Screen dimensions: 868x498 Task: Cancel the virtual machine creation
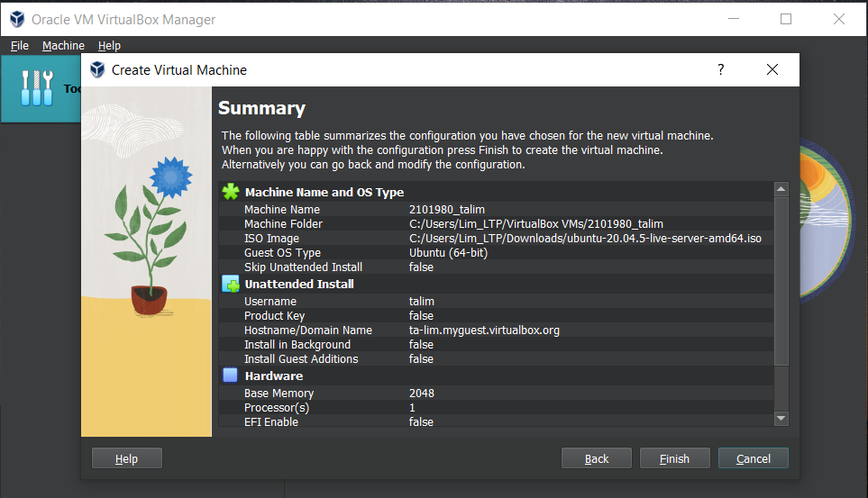pyautogui.click(x=753, y=458)
